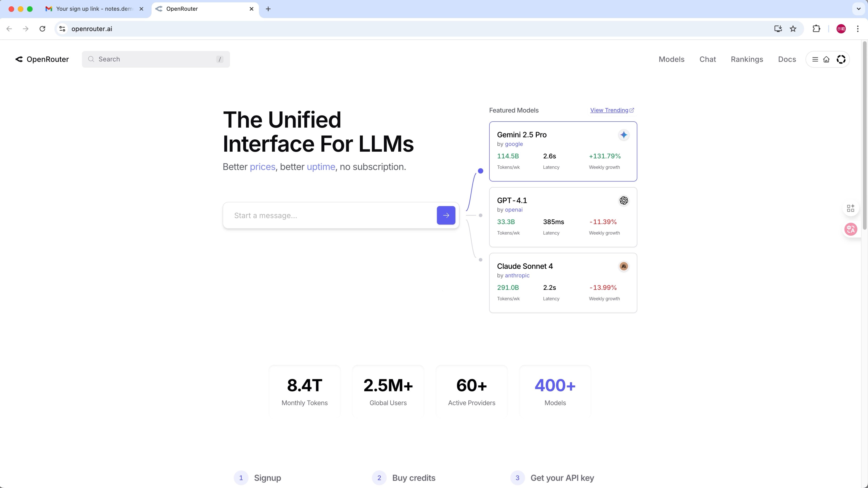Follow the uptime link

(321, 167)
